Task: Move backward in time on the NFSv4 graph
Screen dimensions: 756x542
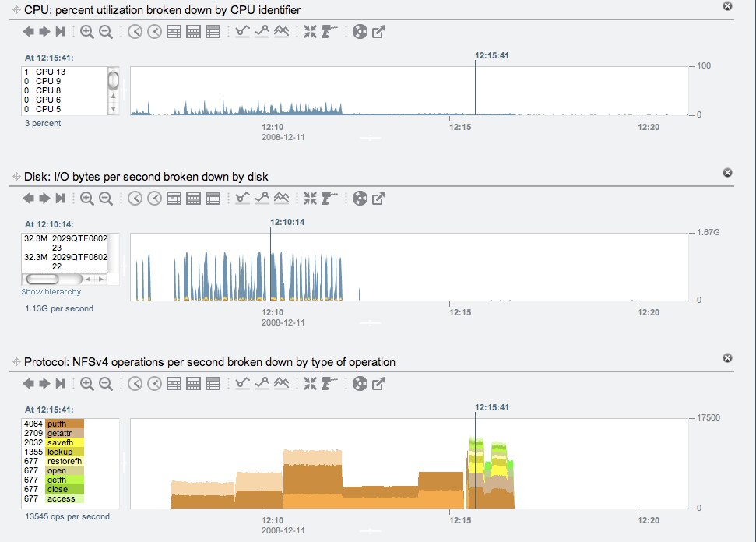Action: (29, 383)
